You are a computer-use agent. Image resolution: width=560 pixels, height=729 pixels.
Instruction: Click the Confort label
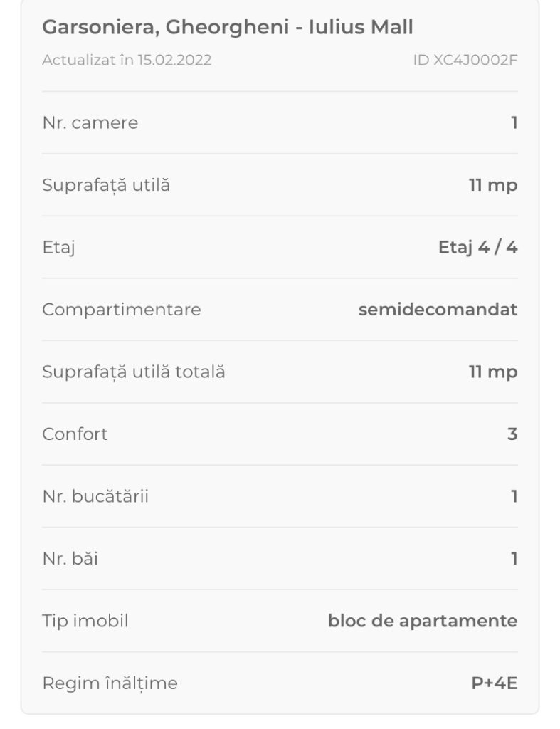75,434
